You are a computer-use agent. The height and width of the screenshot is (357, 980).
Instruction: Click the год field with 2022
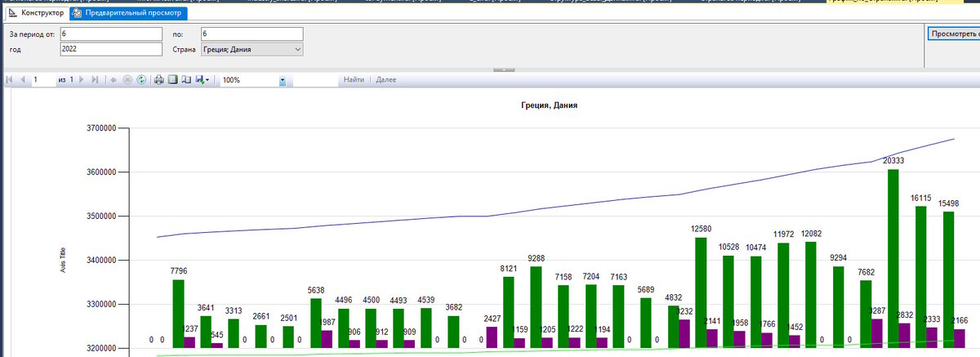click(x=111, y=49)
